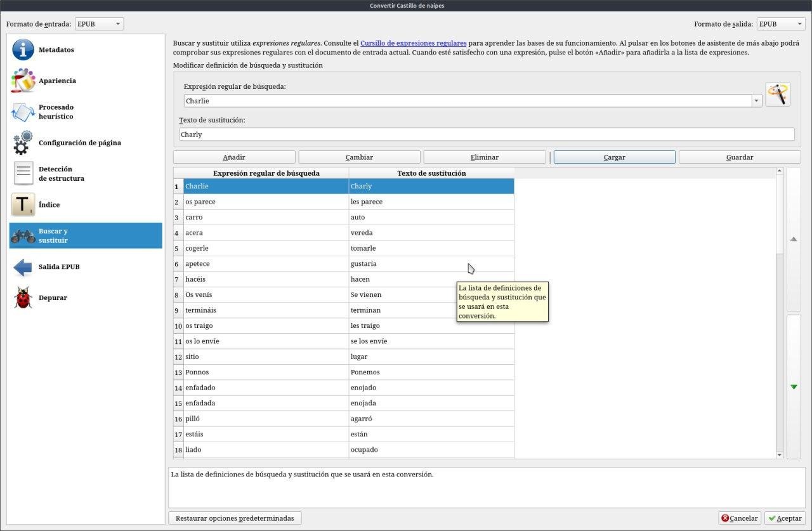Click the Metadatos info icon
Viewport: 812px width, 531px height.
point(23,49)
